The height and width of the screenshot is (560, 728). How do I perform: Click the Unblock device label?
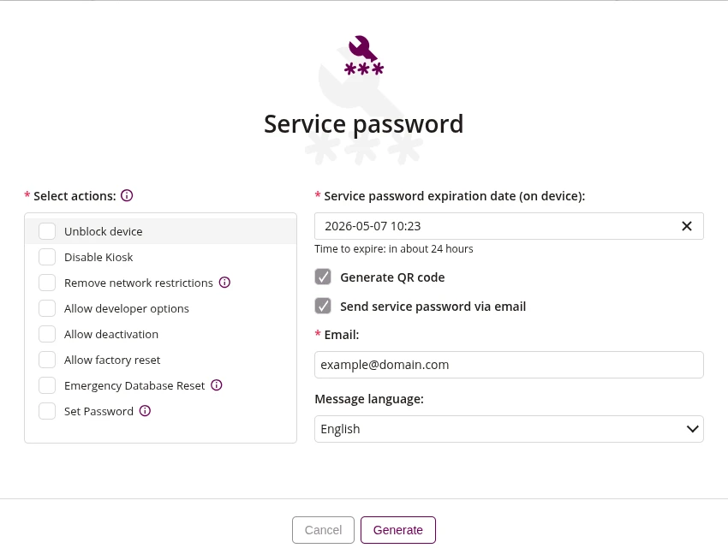point(103,231)
